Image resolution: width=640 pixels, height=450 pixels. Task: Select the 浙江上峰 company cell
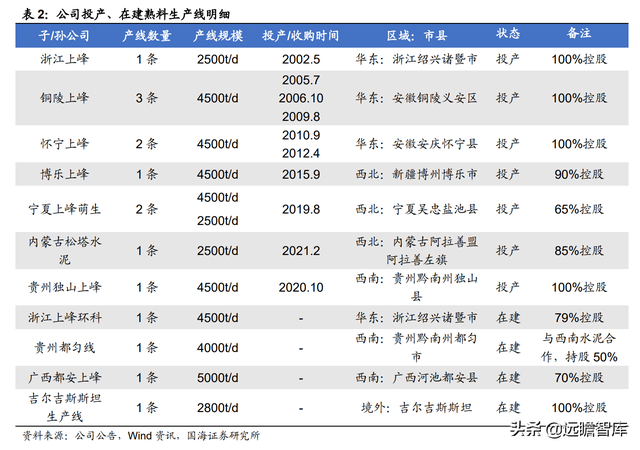(x=64, y=59)
